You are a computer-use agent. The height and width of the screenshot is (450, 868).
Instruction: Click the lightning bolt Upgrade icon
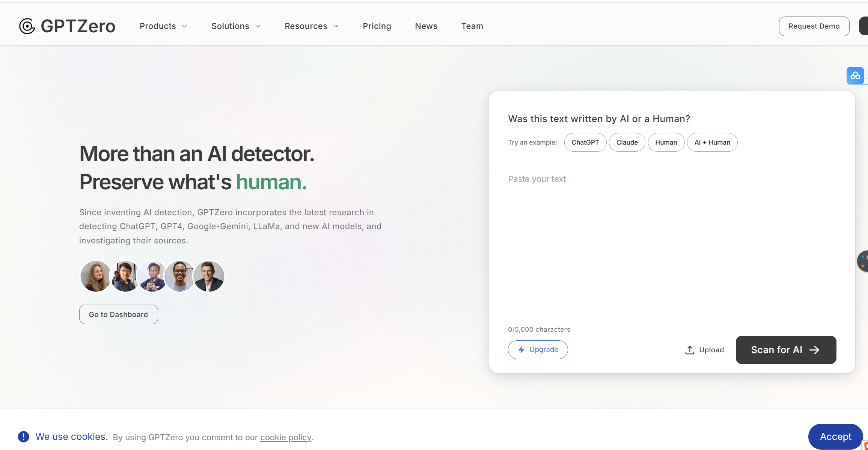tap(521, 350)
